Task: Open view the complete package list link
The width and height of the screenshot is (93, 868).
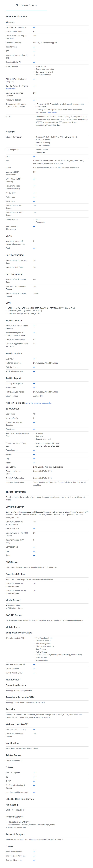Action: pos(39,403)
